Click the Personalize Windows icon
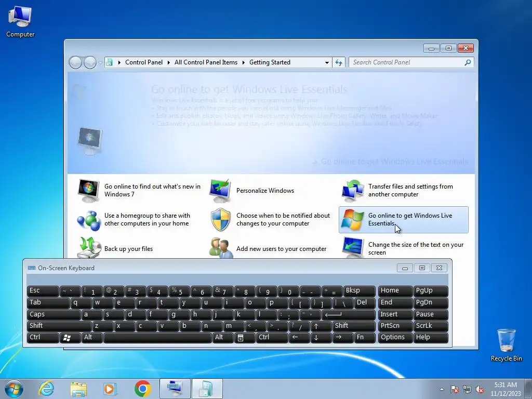Screen dimensions: 532x399 220,190
